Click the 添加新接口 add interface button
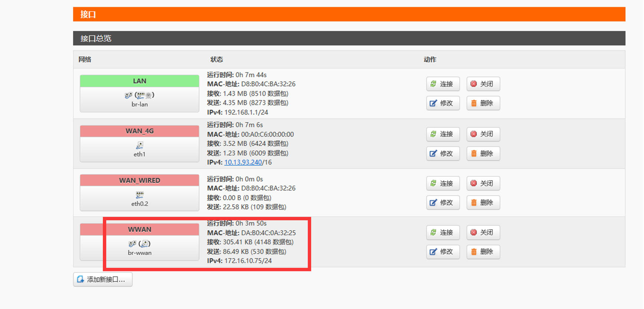 click(x=103, y=280)
